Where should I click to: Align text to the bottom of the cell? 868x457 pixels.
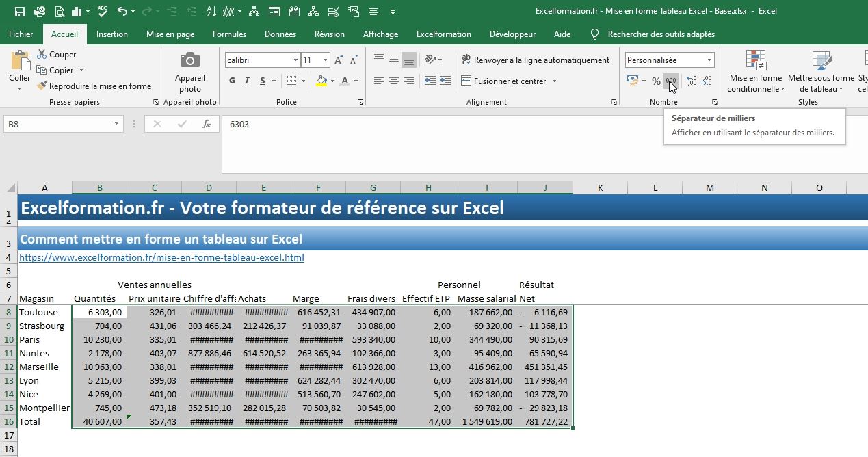tap(409, 60)
